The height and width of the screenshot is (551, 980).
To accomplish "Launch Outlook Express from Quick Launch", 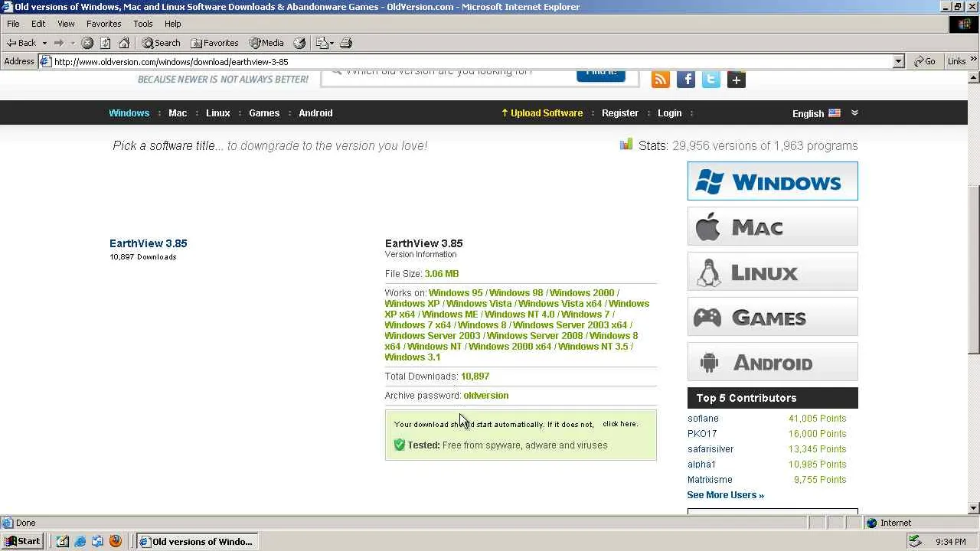I will click(97, 541).
